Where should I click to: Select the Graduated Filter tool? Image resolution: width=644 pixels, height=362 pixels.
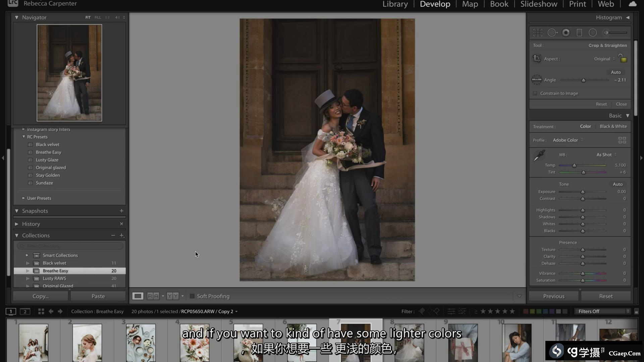tap(579, 33)
